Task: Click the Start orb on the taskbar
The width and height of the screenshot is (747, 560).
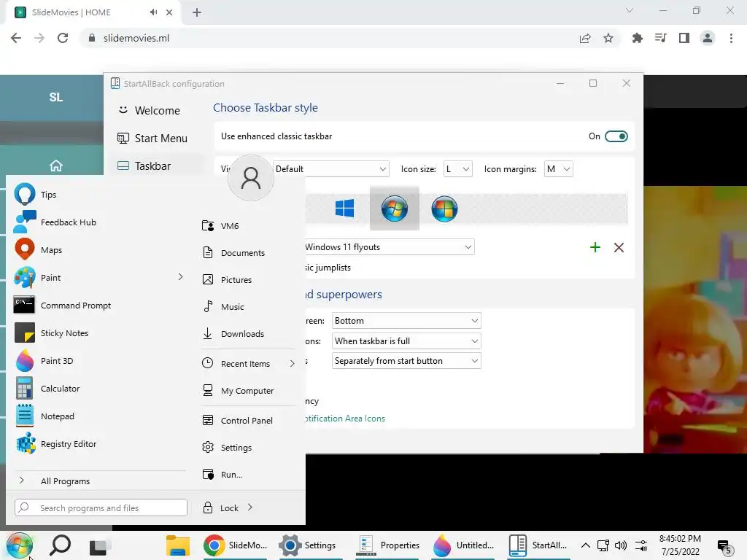Action: click(x=19, y=545)
